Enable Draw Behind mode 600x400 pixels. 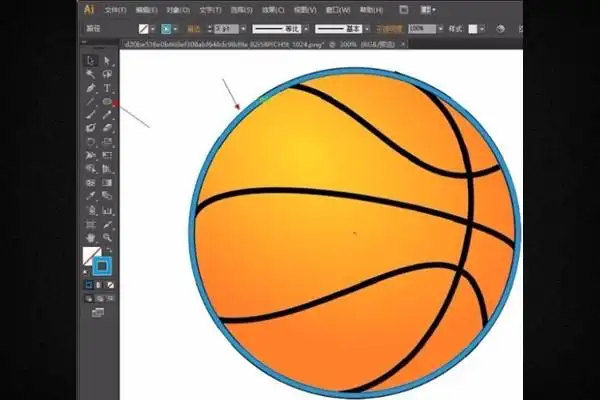[x=99, y=299]
